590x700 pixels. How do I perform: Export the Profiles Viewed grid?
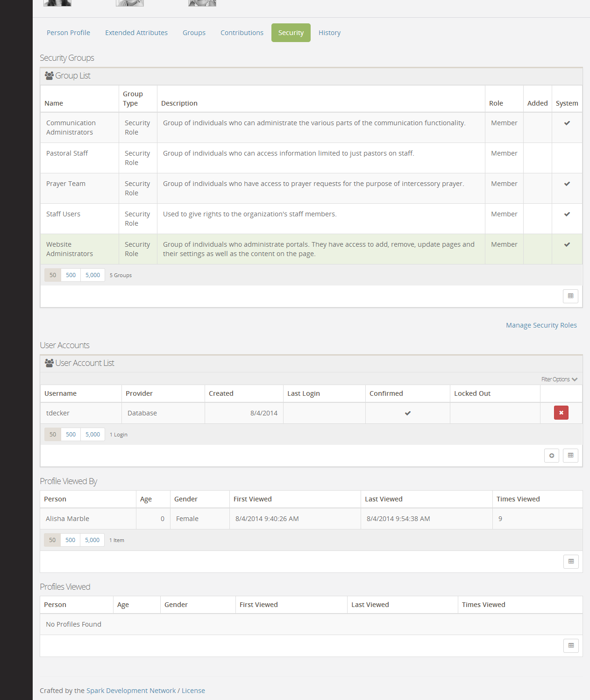click(571, 646)
